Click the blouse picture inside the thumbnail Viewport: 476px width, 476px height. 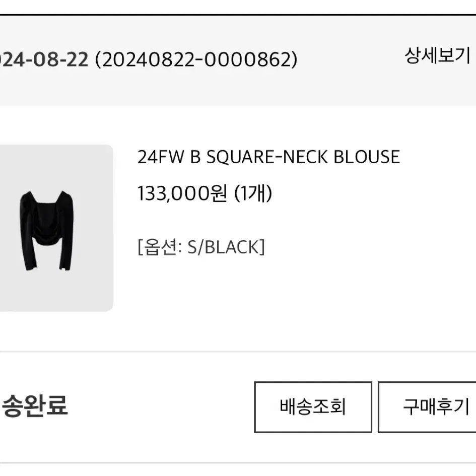(47, 231)
